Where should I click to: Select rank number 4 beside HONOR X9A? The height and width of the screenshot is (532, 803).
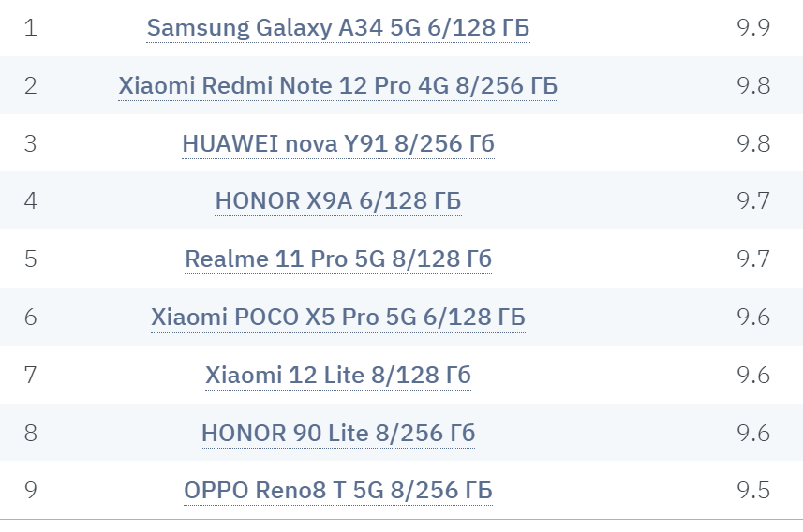pyautogui.click(x=31, y=200)
